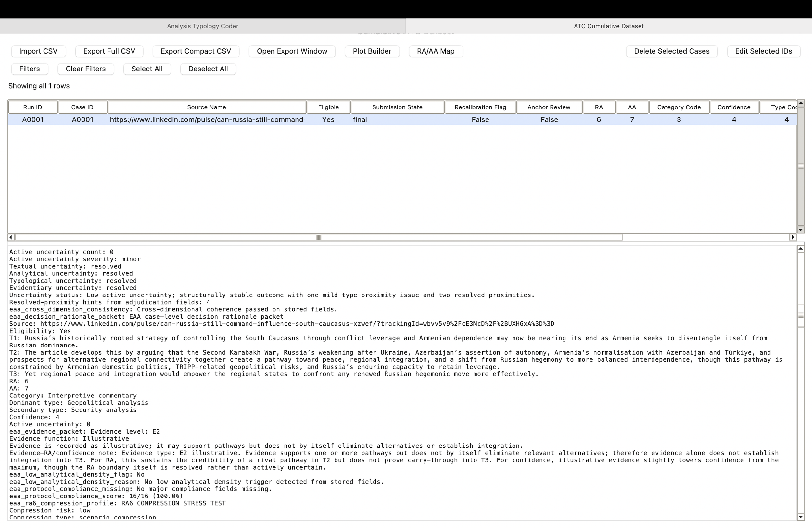812x528 pixels.
Task: Click Deselect All rows
Action: [208, 69]
